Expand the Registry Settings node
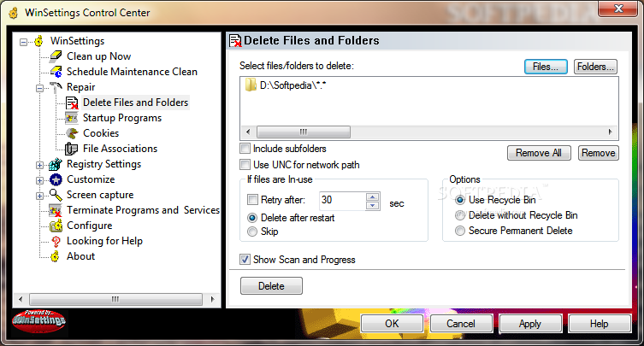This screenshot has height=346, width=644. point(40,165)
